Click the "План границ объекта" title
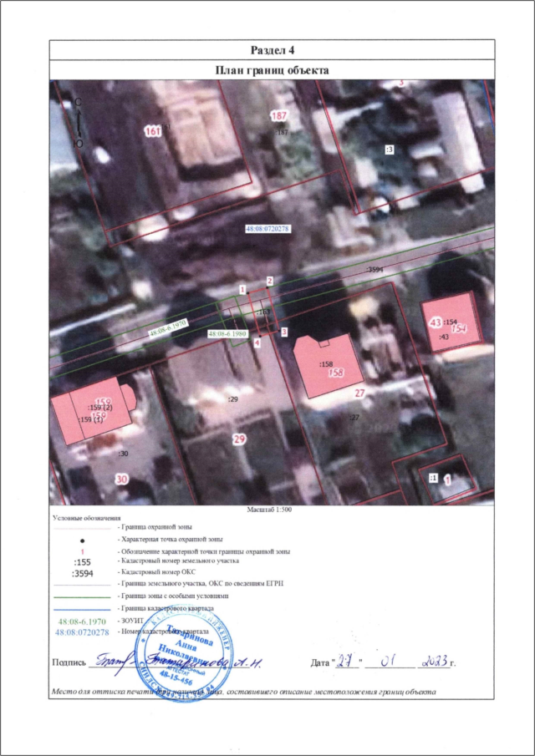This screenshot has width=535, height=756. (x=267, y=70)
